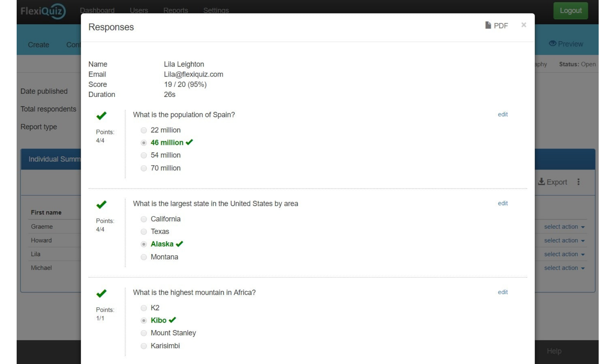
Task: Download responses as PDF
Action: click(x=496, y=26)
